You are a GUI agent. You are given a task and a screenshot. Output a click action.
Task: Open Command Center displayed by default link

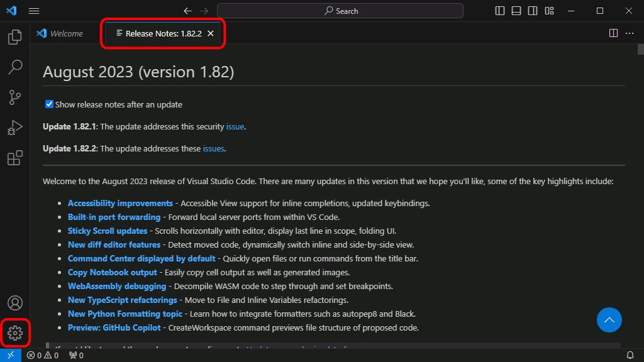(142, 258)
